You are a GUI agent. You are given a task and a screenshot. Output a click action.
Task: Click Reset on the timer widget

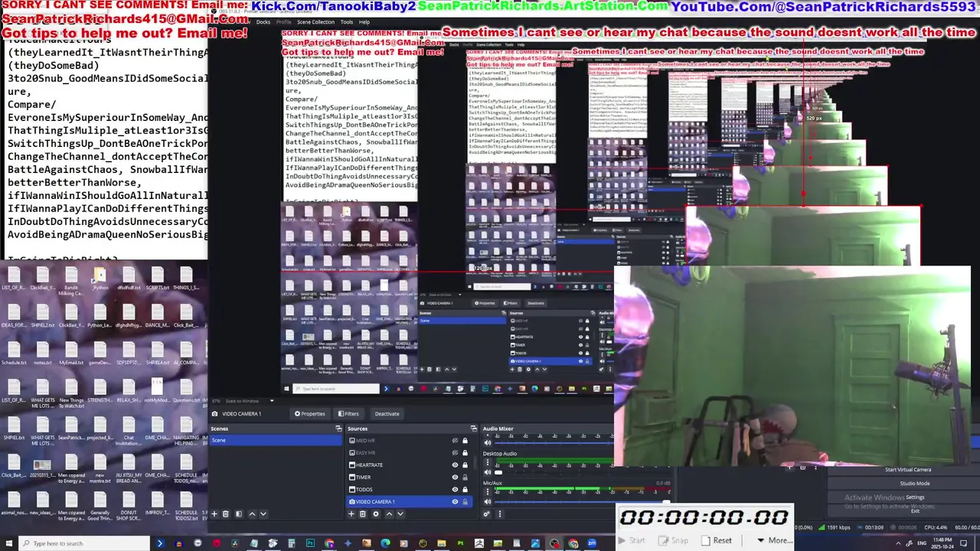(717, 540)
